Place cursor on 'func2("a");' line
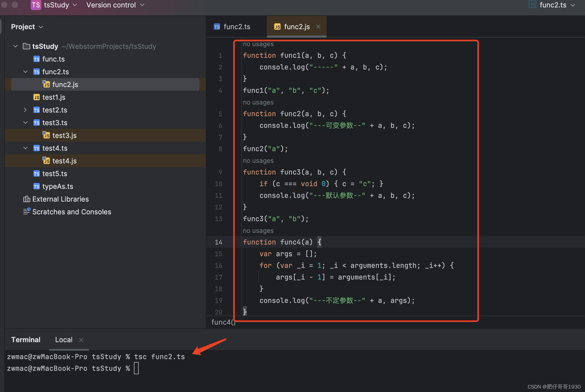The image size is (585, 392). coord(265,149)
